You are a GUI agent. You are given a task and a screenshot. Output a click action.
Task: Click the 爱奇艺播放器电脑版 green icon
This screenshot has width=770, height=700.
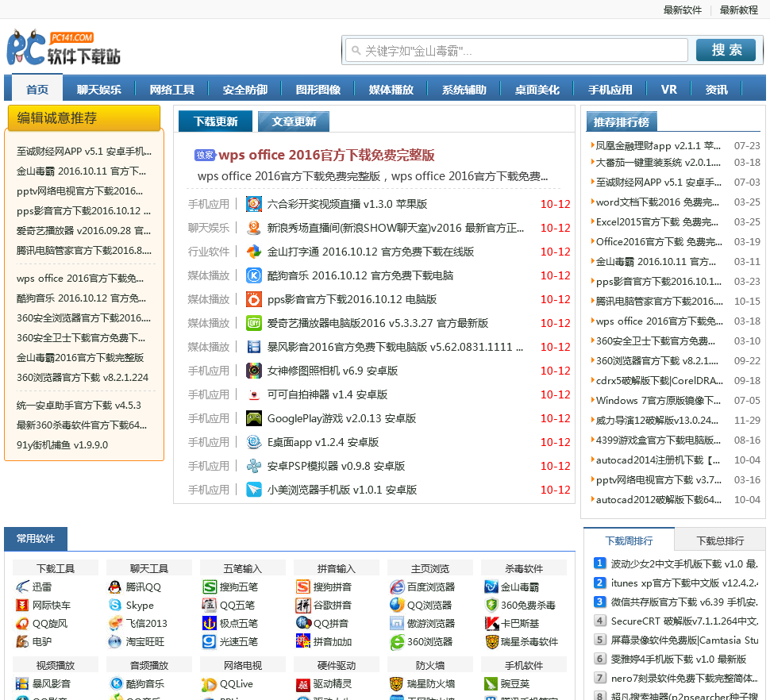coord(254,323)
